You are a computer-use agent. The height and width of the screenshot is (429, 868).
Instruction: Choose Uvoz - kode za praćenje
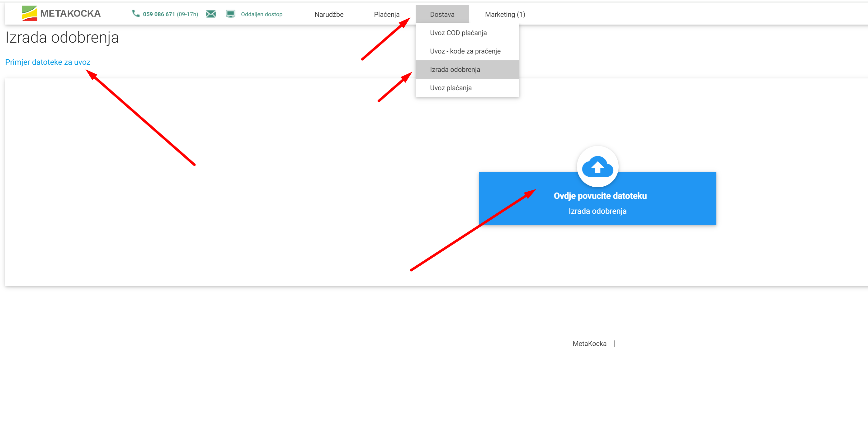465,51
